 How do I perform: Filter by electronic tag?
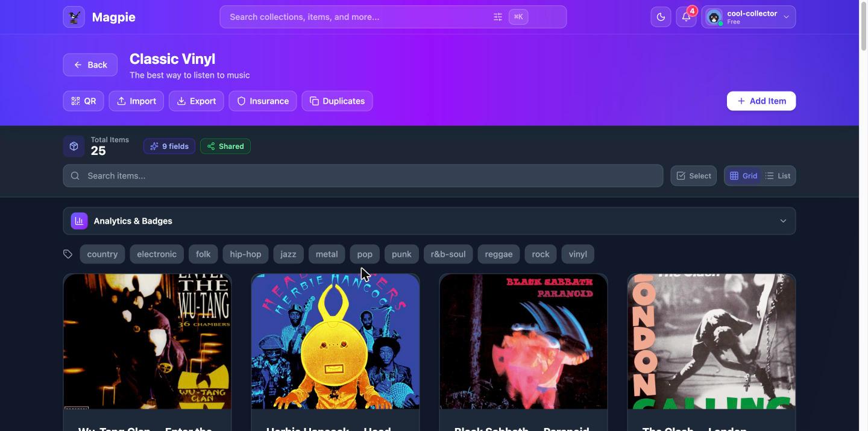(x=157, y=254)
